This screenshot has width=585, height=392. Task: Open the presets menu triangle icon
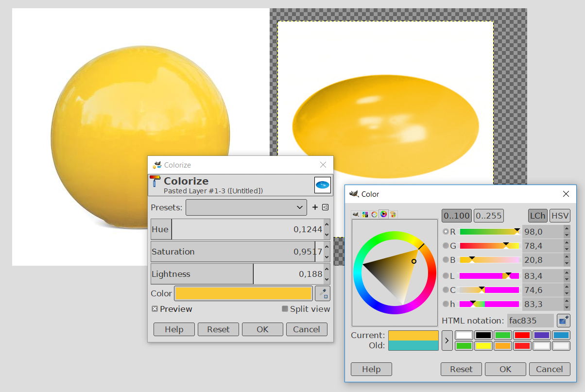tap(325, 207)
